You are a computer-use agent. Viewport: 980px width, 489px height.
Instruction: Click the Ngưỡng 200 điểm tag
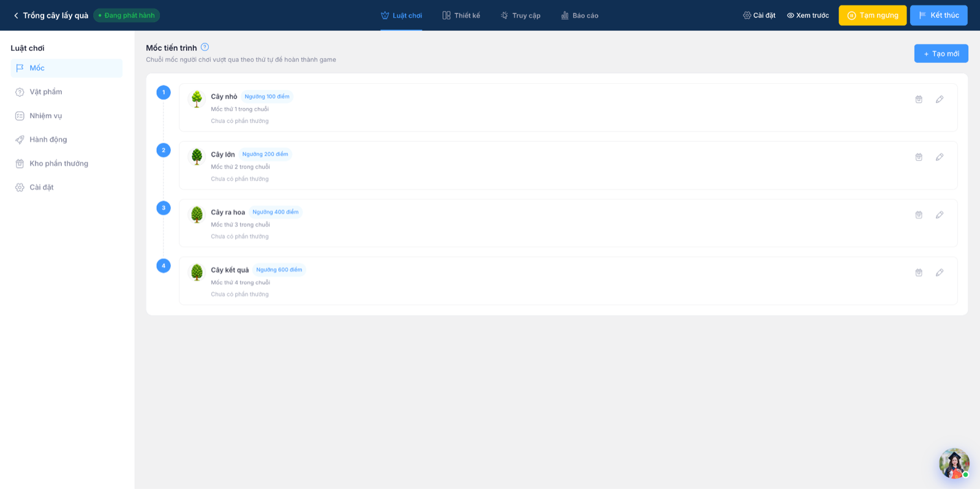[265, 154]
